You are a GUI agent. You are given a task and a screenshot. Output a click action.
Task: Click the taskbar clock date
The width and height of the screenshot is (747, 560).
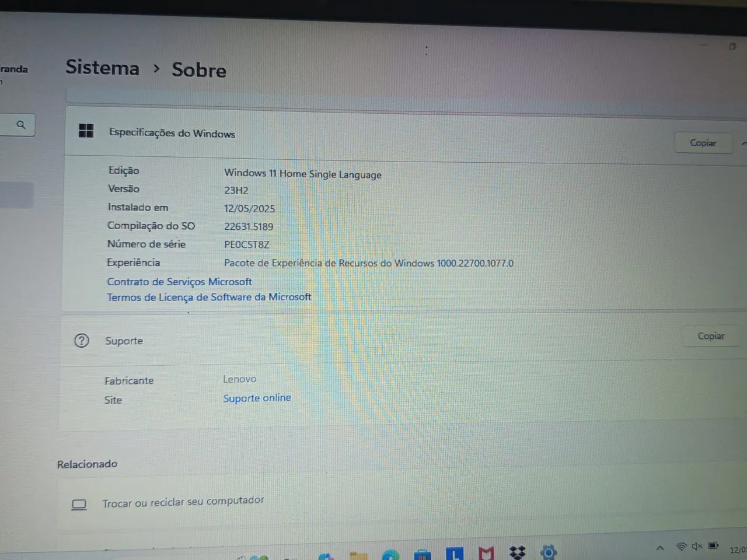[x=738, y=549]
